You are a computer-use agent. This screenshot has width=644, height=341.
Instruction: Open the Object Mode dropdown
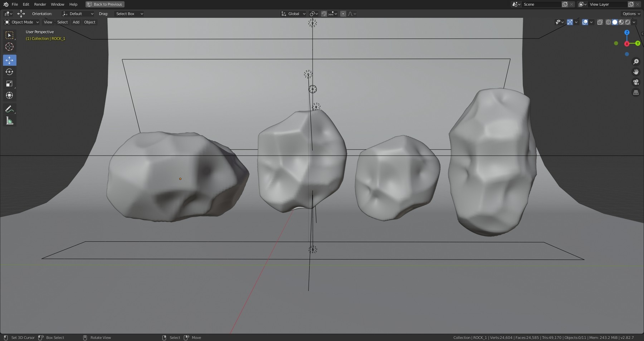coord(21,22)
